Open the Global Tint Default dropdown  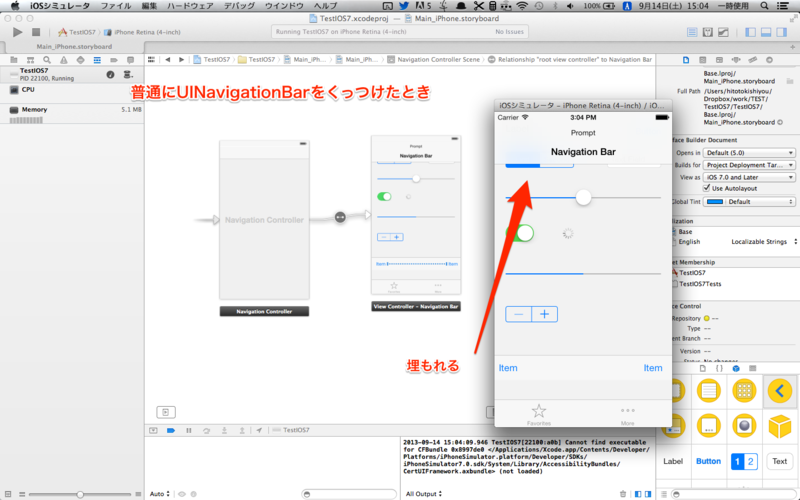(x=759, y=202)
